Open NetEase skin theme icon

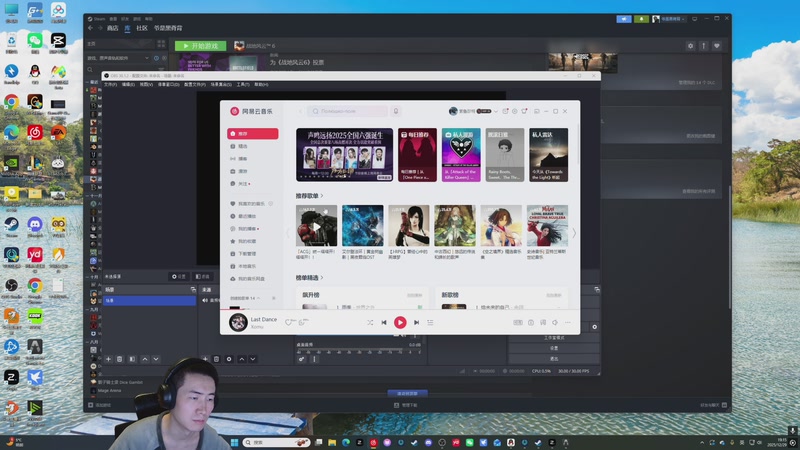524,111
